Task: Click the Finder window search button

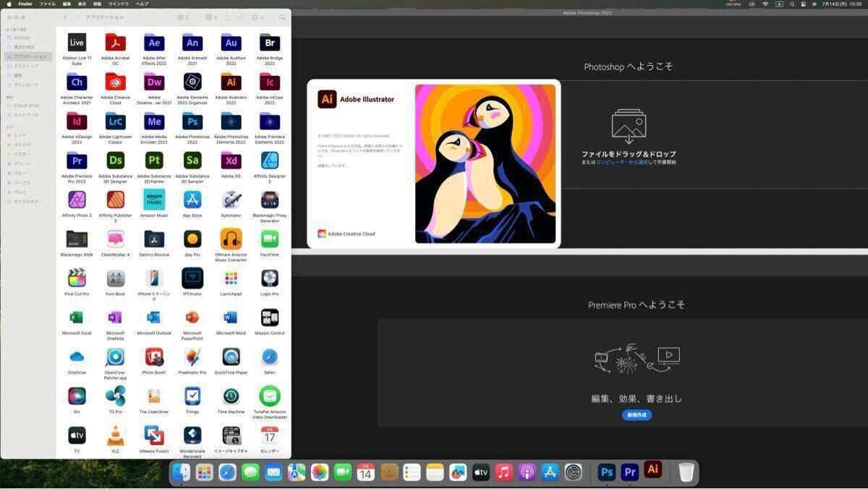Action: (282, 17)
